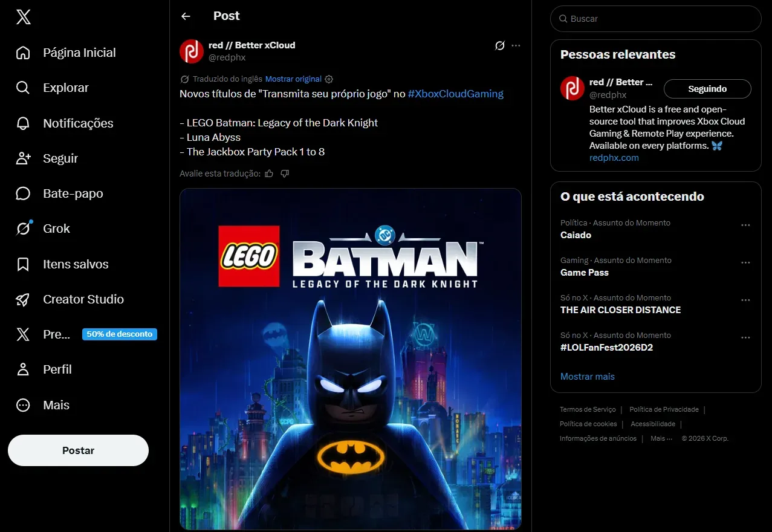Select Itens salvos menu label
772x532 pixels.
point(76,264)
